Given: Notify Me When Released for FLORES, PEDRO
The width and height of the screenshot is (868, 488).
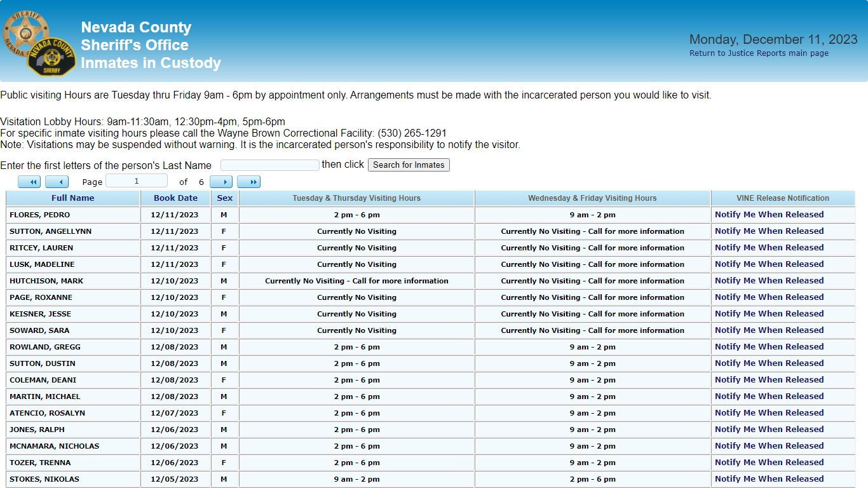Looking at the screenshot, I should 769,215.
